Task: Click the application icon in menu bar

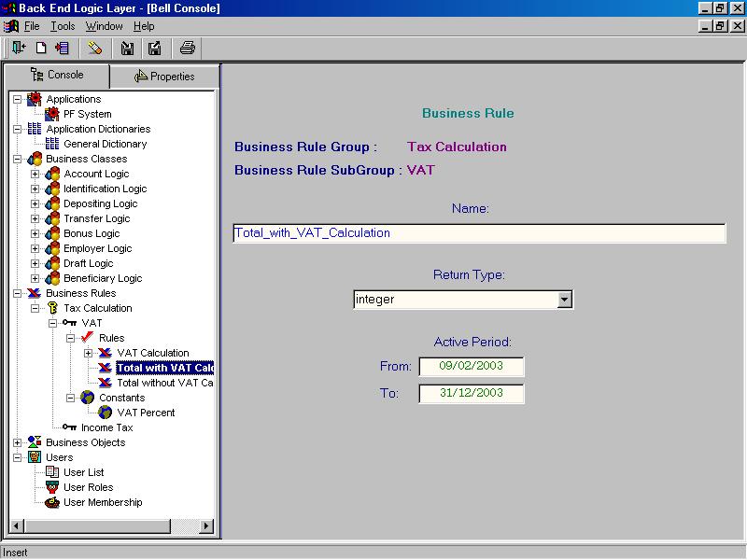Action: tap(11, 26)
